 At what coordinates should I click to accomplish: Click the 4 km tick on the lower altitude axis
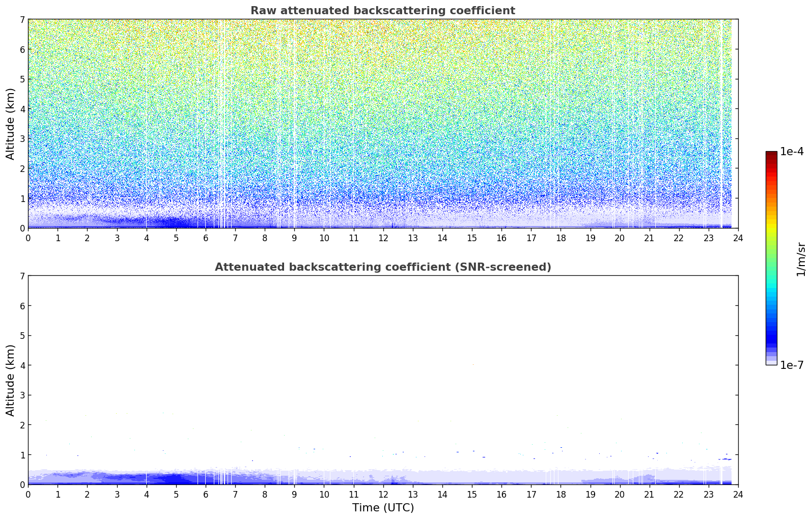pos(22,365)
